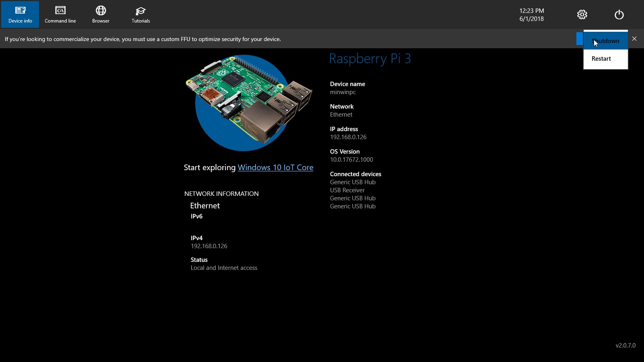Open the Command line tool
This screenshot has width=644, height=362.
pyautogui.click(x=60, y=14)
